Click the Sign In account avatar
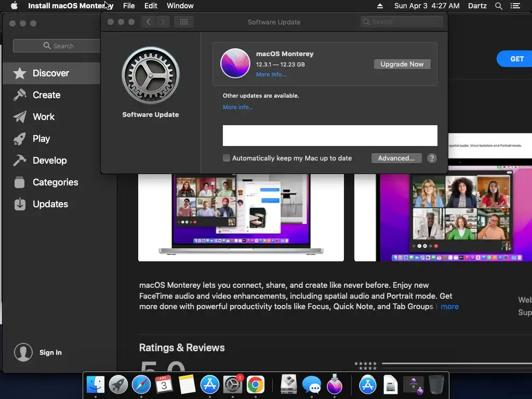532x399 pixels. pos(23,352)
